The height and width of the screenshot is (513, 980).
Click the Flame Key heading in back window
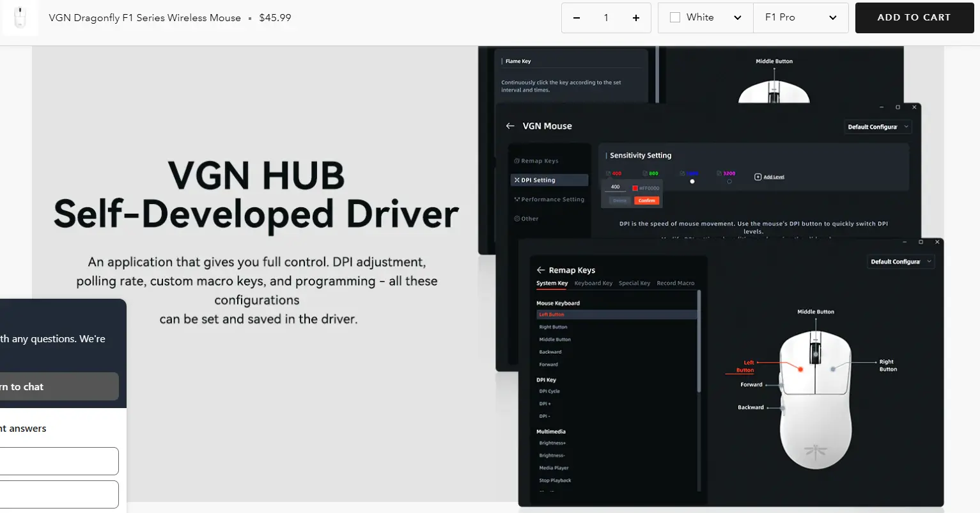[518, 61]
